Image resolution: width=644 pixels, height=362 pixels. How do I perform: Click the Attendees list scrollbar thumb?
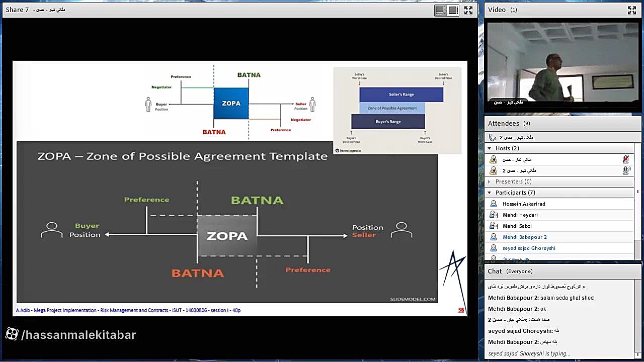click(637, 192)
